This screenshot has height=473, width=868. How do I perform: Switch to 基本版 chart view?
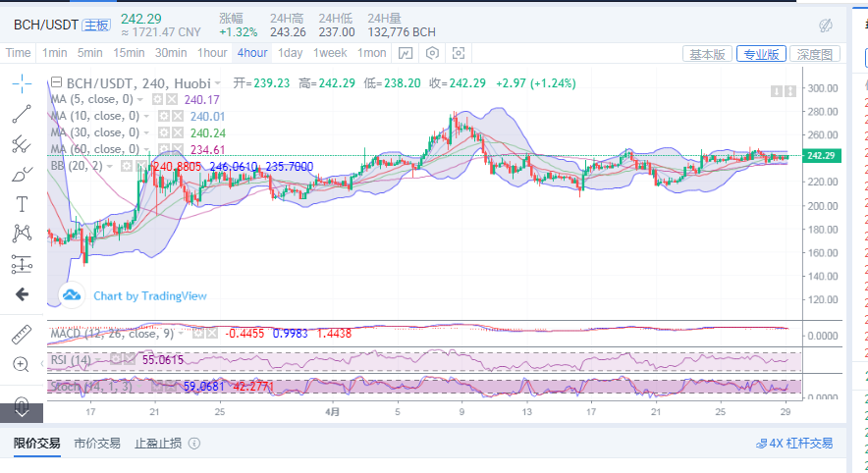(707, 54)
